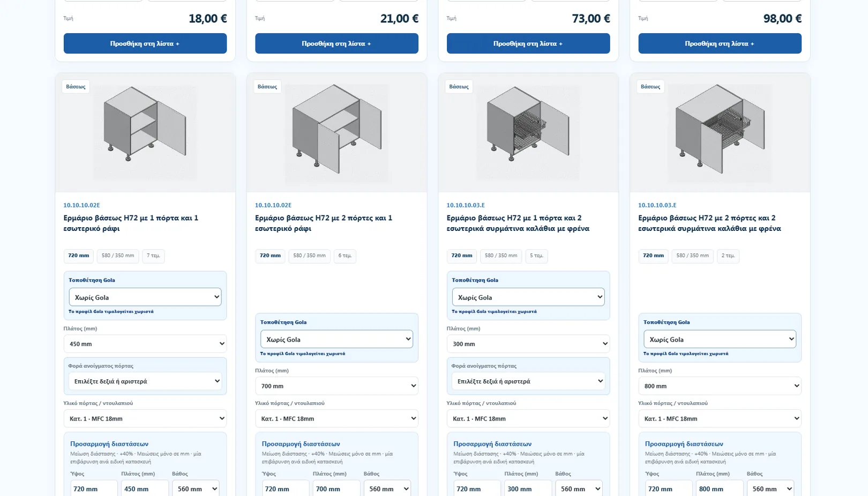Expand the 450 mm width dropdown
Viewport: 868px width, 496px height.
coord(145,344)
